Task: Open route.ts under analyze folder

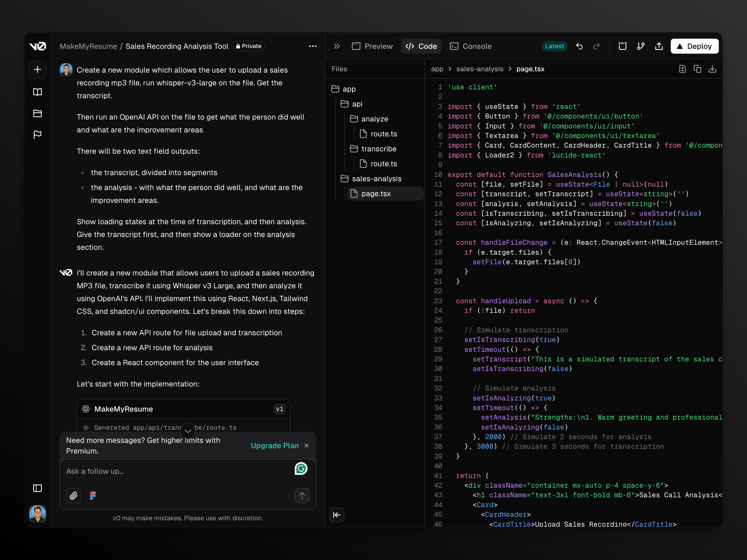Action: click(378, 134)
